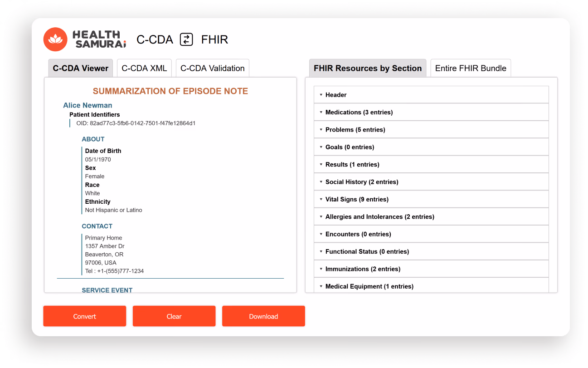Select the C-CDA Viewer tab
Image resolution: width=588 pixels, height=368 pixels.
(80, 69)
